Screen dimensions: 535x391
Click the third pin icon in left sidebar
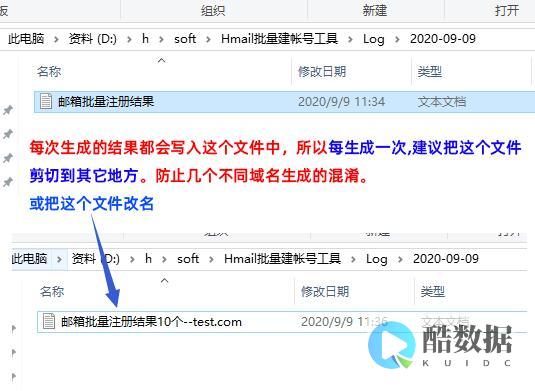coord(8,158)
